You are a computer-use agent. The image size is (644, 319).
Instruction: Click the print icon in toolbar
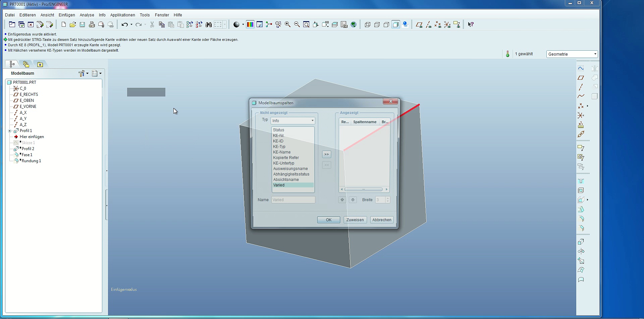pyautogui.click(x=92, y=24)
